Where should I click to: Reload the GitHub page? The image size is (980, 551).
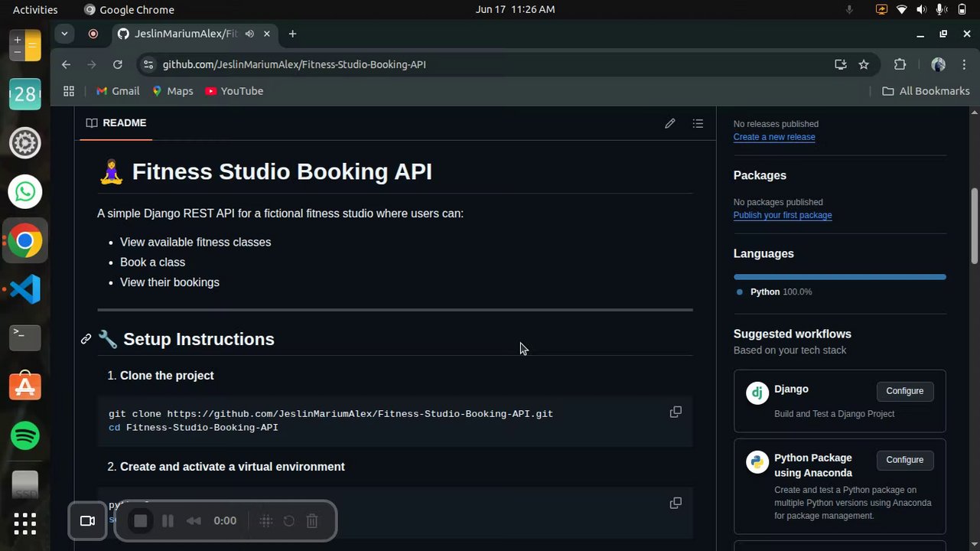click(117, 64)
